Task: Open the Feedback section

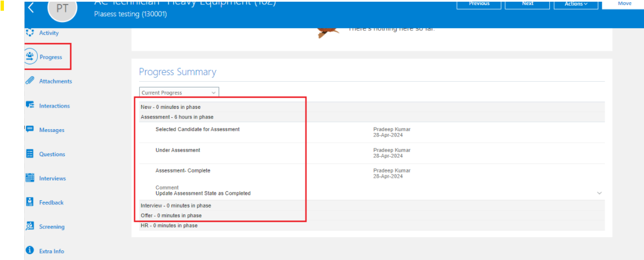Action: pos(51,202)
